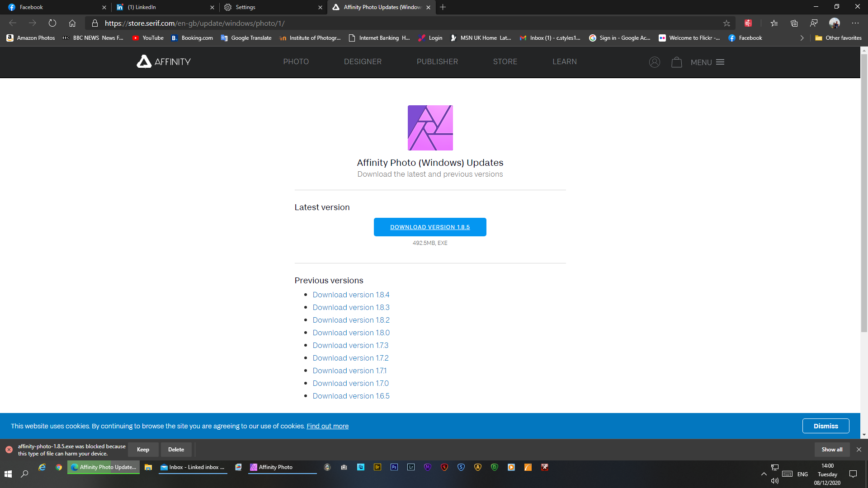868x488 pixels.
Task: Click the Download Version 1.8.5 button
Action: tap(430, 227)
